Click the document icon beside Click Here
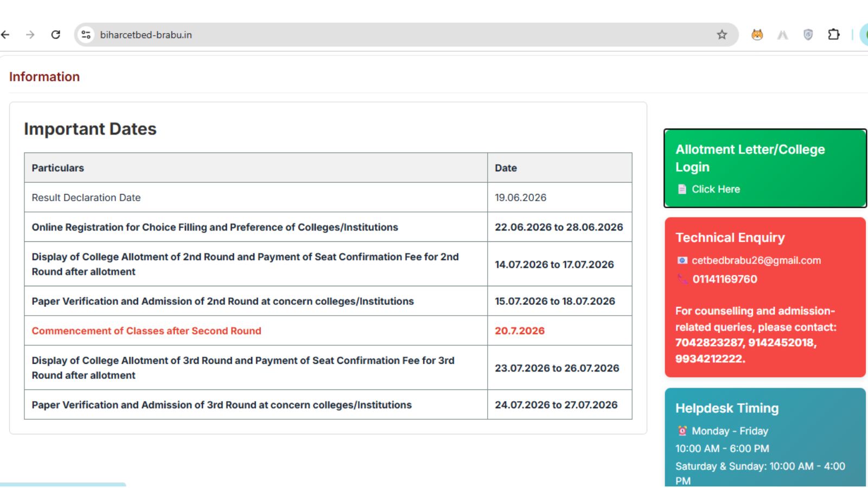 [x=682, y=189]
